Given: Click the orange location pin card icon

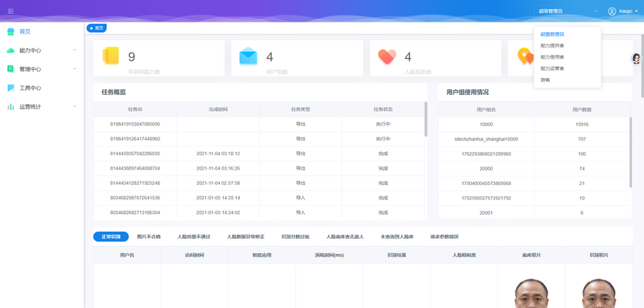Looking at the screenshot, I should [526, 55].
